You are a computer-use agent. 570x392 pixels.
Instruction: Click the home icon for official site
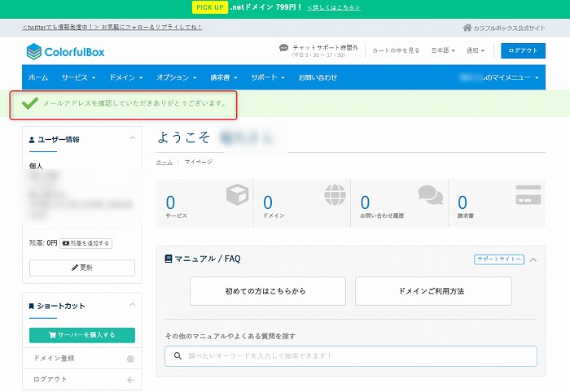(x=467, y=28)
